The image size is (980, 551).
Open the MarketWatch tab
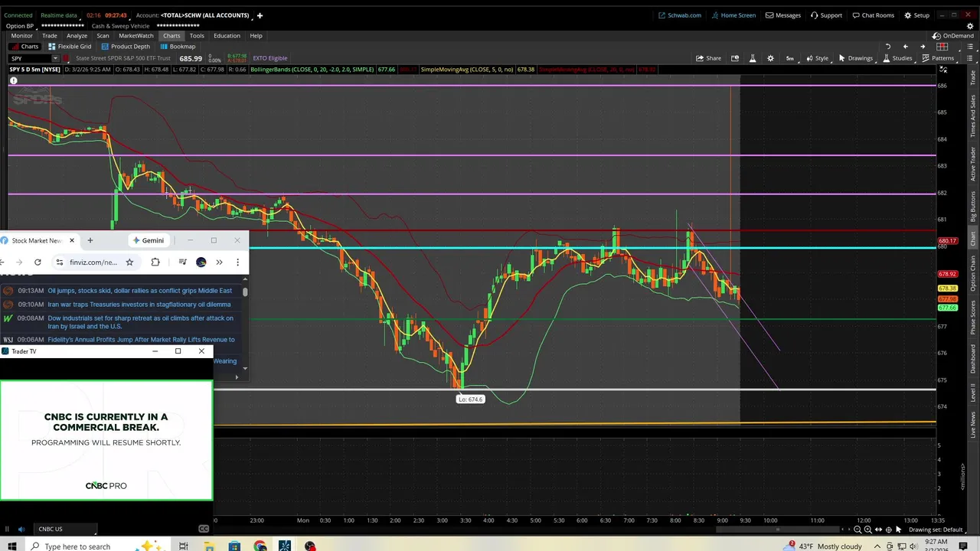[x=136, y=35]
